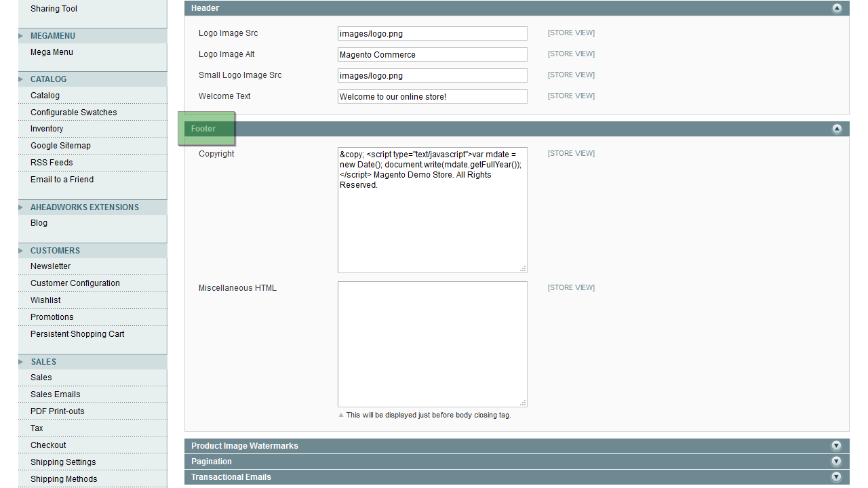Focus the Small Logo Image Src field
Image resolution: width=868 pixels, height=488 pixels.
click(433, 75)
